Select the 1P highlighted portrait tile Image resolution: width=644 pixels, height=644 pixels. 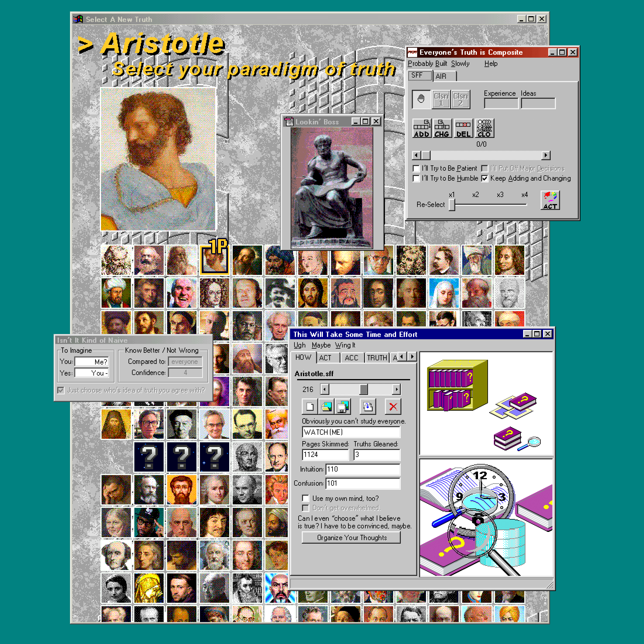(214, 260)
